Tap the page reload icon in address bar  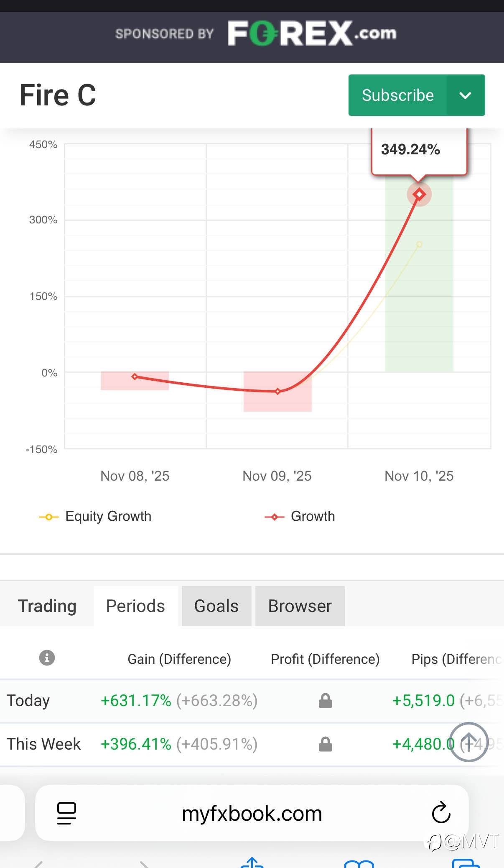(441, 813)
